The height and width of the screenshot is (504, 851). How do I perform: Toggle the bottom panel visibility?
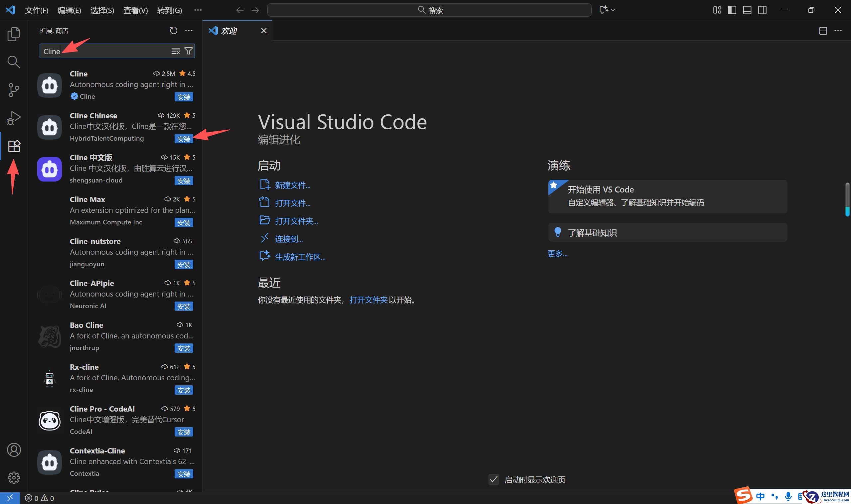[747, 10]
